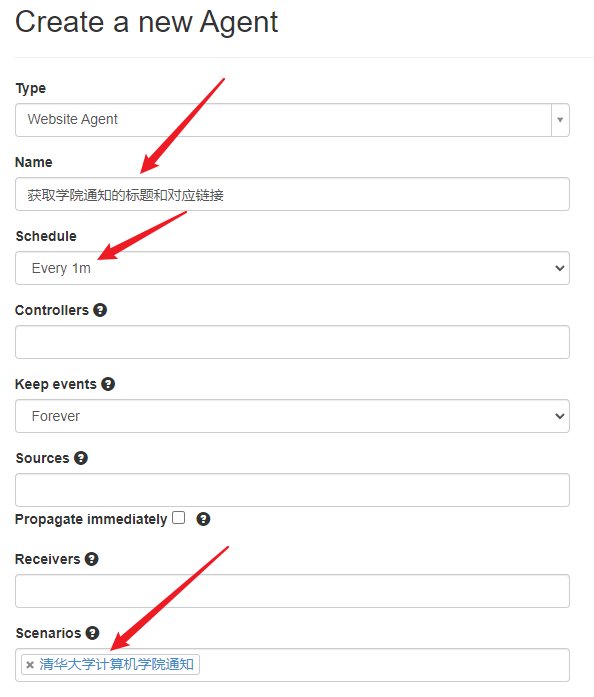
Task: Click into the Name text field
Action: (x=292, y=194)
